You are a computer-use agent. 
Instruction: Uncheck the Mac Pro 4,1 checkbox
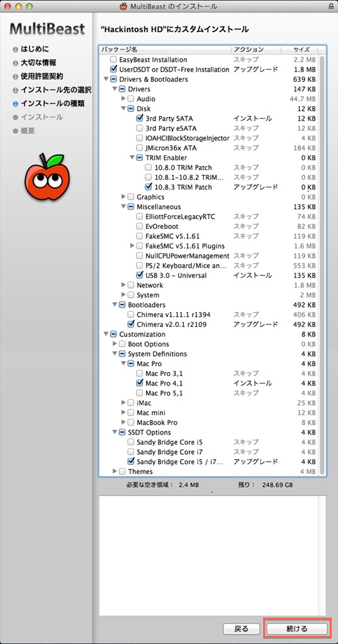pyautogui.click(x=140, y=383)
